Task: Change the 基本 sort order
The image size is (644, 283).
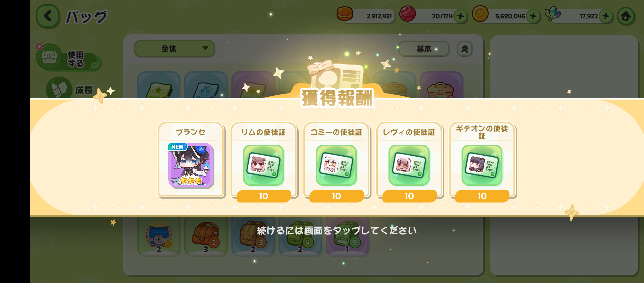Action: click(424, 49)
